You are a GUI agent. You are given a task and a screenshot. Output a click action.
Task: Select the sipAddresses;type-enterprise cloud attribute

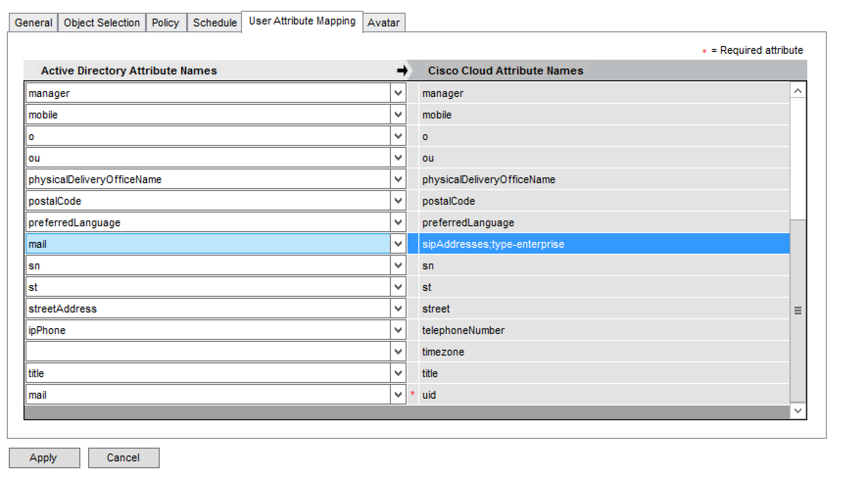click(604, 244)
